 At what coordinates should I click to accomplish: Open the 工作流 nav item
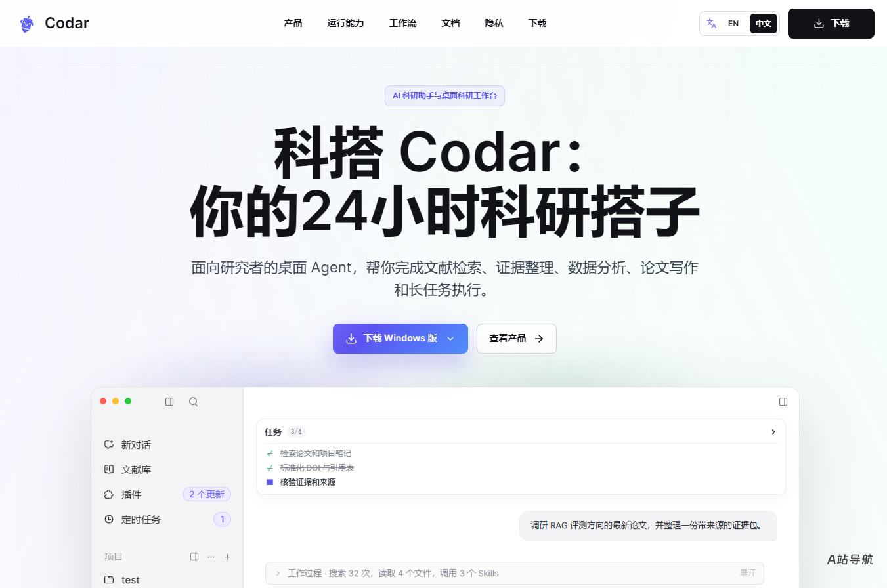click(x=403, y=24)
